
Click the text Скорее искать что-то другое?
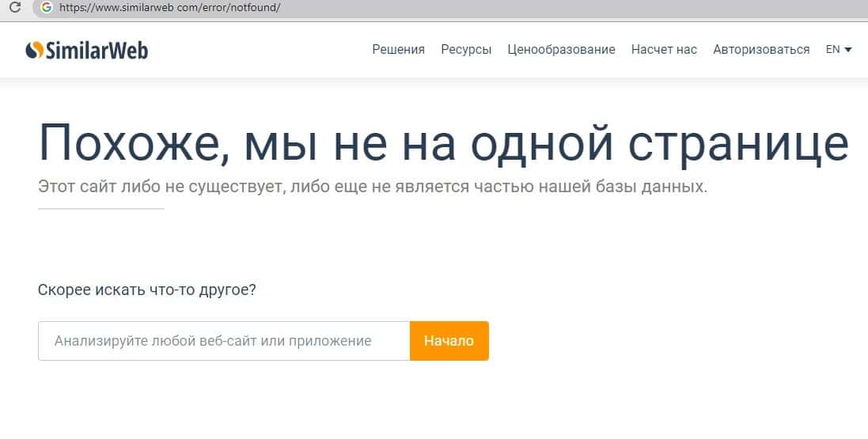(146, 290)
